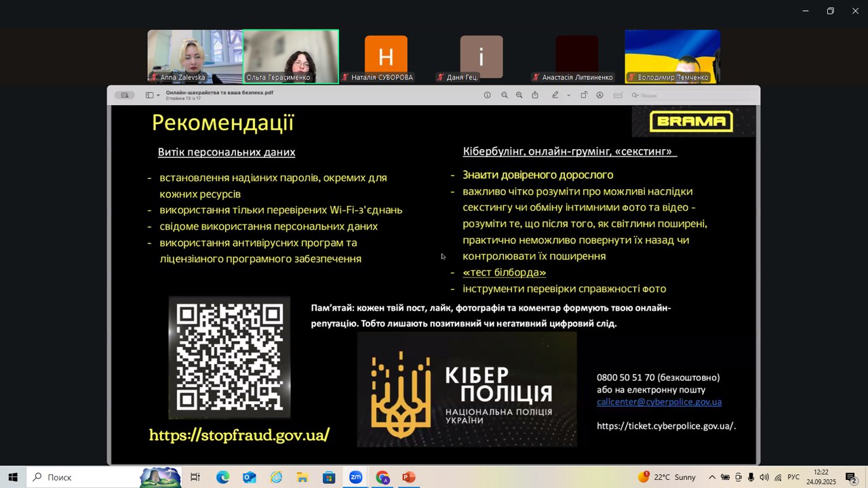Open Outlook from the taskbar
868x488 pixels.
pyautogui.click(x=249, y=477)
